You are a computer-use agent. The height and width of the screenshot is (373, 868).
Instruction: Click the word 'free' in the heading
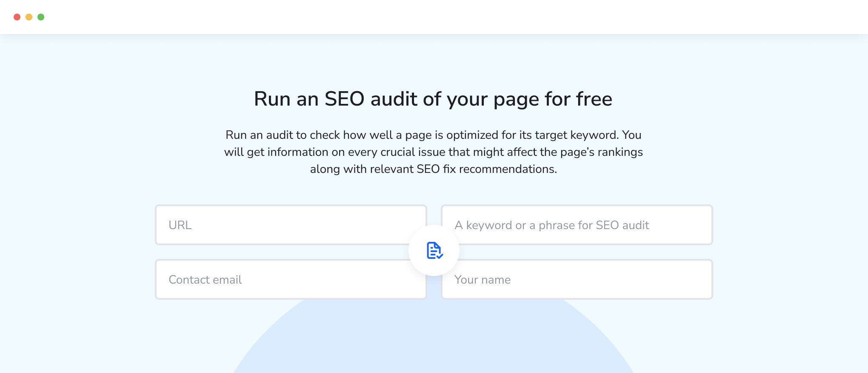click(594, 99)
